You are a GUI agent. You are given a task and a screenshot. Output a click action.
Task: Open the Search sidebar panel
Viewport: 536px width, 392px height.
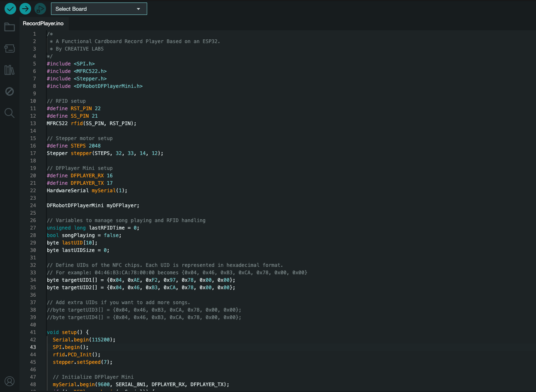(10, 113)
